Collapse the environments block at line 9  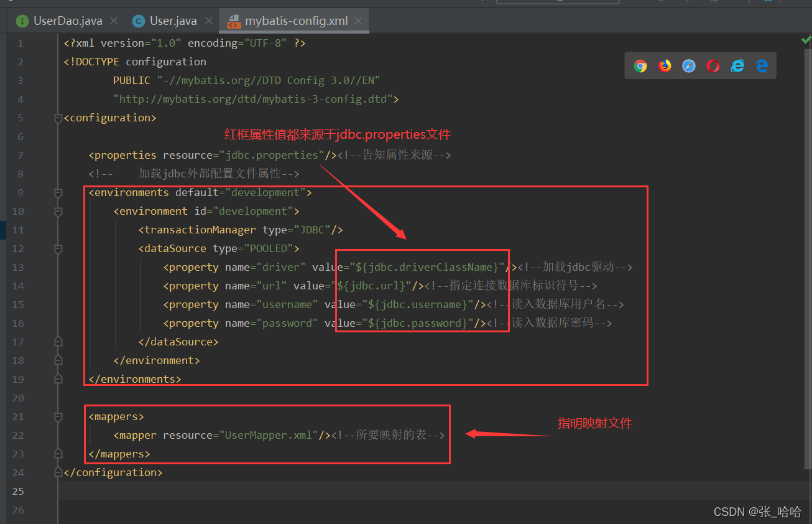tap(58, 192)
